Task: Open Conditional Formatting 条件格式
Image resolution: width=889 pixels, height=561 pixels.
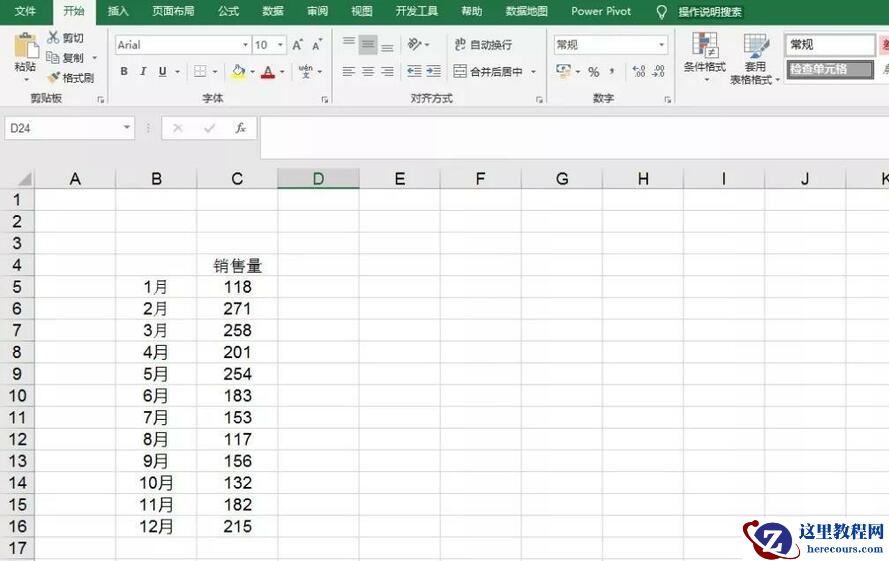Action: tap(704, 57)
